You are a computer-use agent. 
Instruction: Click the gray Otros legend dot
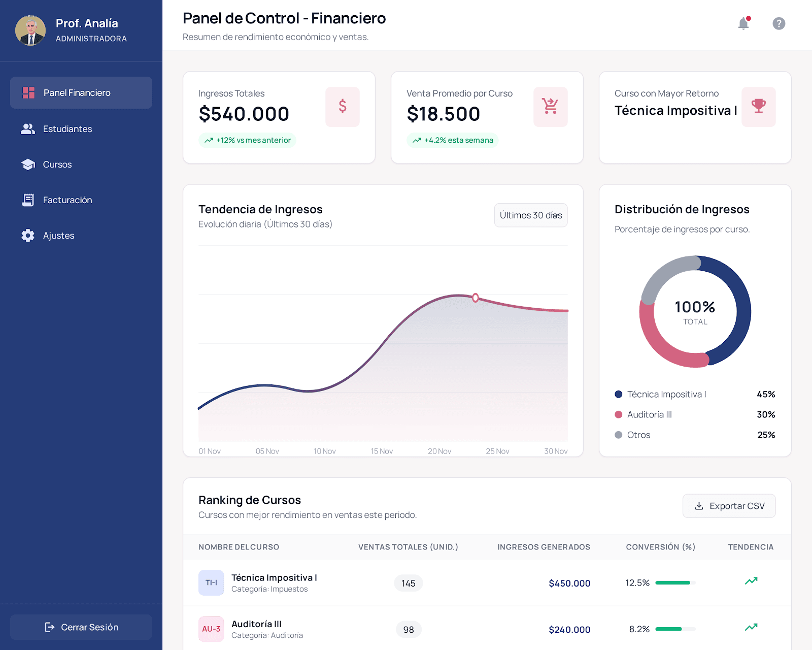(618, 435)
